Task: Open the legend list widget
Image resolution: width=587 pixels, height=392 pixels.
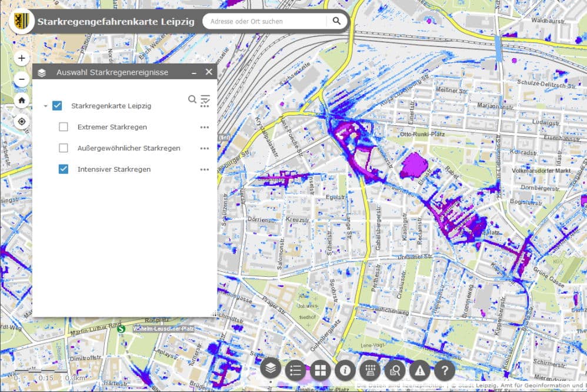Action: point(295,370)
